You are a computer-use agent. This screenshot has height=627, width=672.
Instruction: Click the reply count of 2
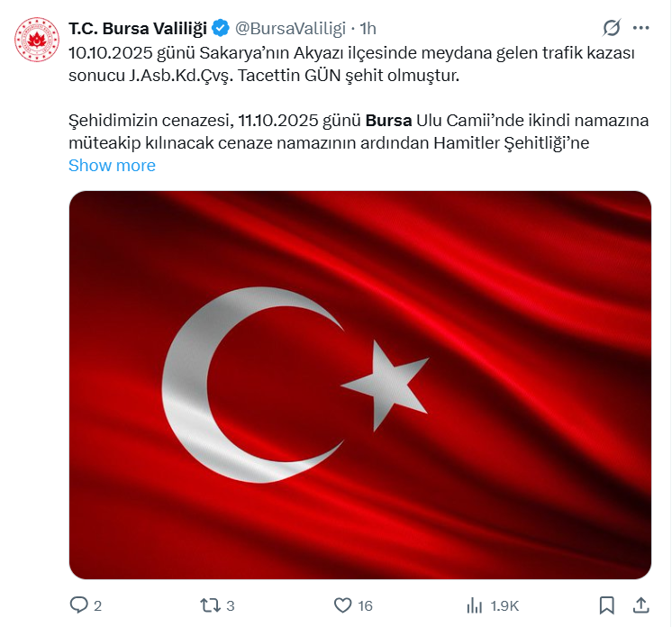pyautogui.click(x=97, y=605)
